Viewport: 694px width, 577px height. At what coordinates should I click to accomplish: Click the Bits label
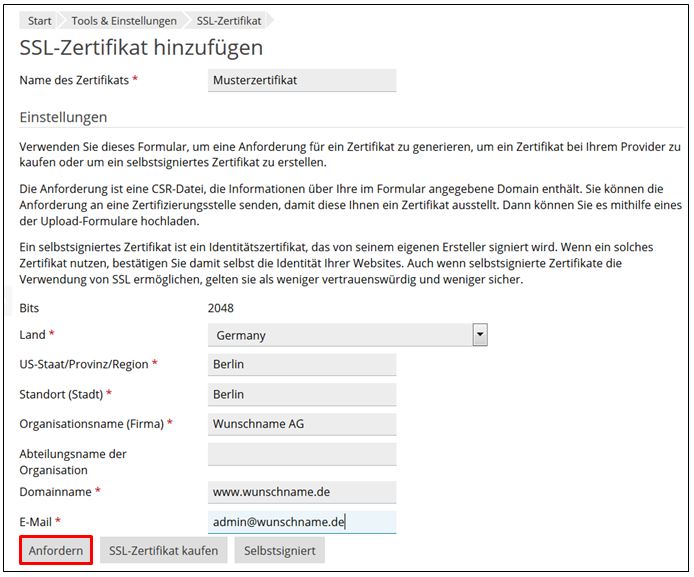[29, 308]
